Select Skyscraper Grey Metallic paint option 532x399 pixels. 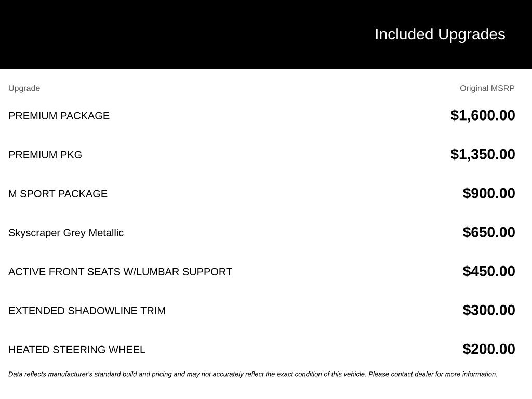click(66, 233)
